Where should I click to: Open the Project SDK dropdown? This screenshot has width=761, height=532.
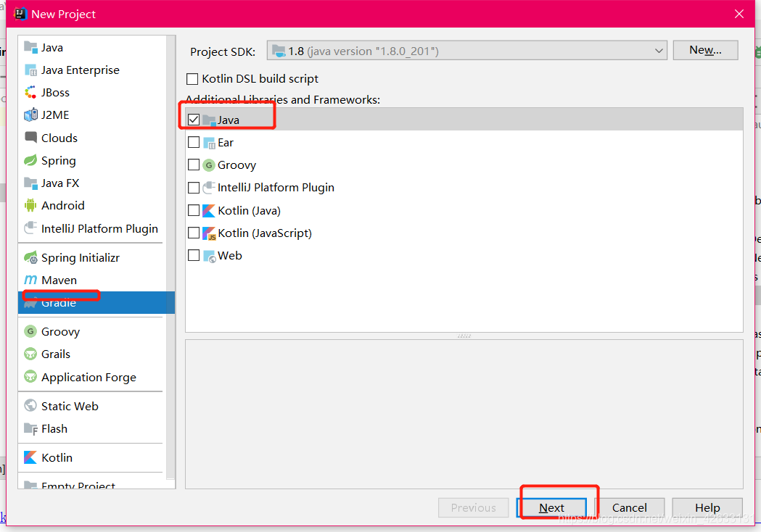[467, 51]
